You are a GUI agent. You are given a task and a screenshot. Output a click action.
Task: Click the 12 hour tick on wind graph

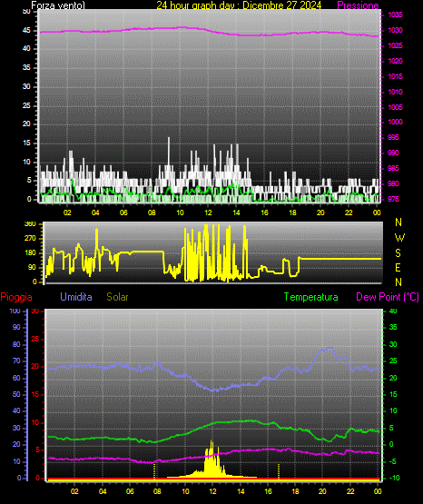tap(208, 212)
